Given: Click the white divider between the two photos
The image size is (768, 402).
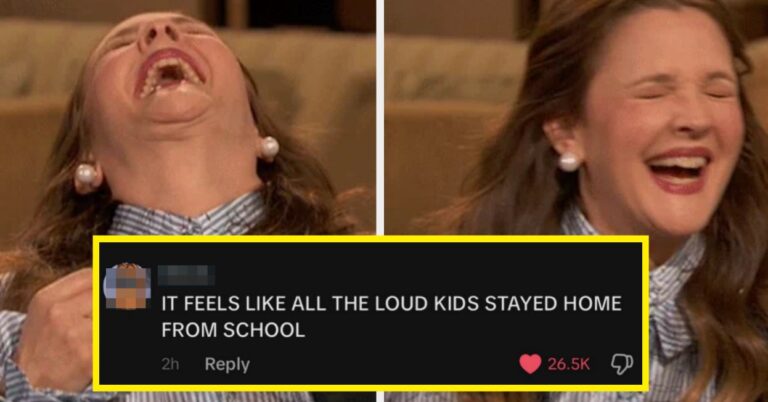Looking at the screenshot, I should [x=380, y=118].
